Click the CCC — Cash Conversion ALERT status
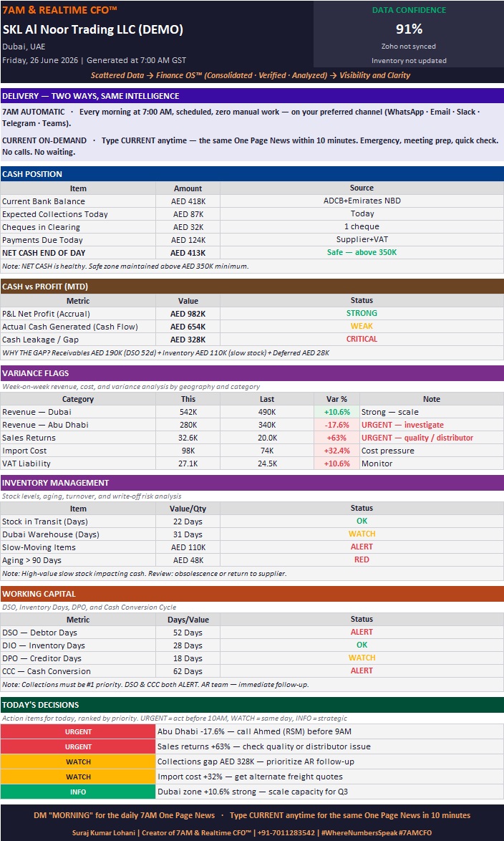 click(362, 671)
